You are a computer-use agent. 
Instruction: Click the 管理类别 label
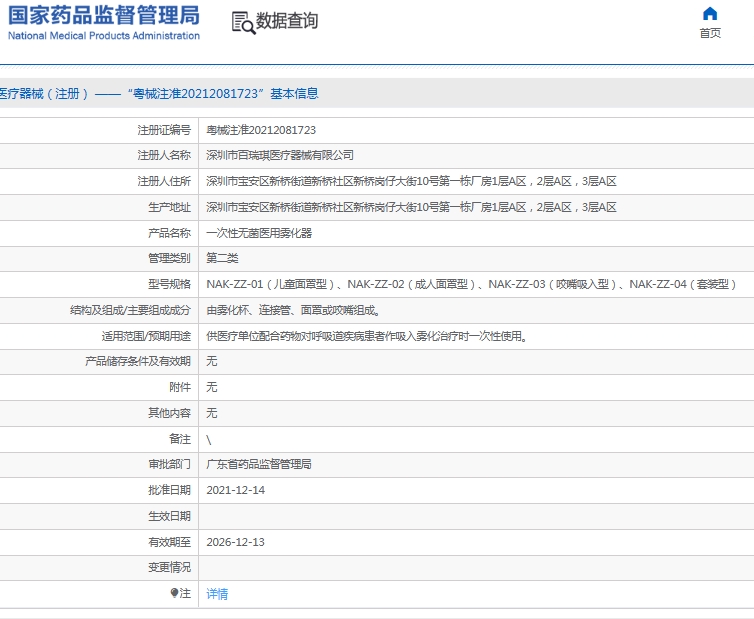point(169,258)
